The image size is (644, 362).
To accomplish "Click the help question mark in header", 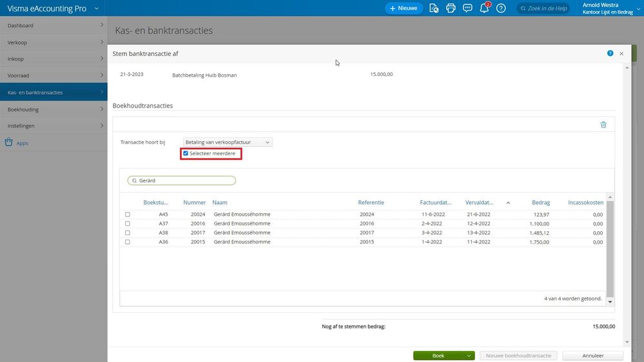I will tap(501, 8).
